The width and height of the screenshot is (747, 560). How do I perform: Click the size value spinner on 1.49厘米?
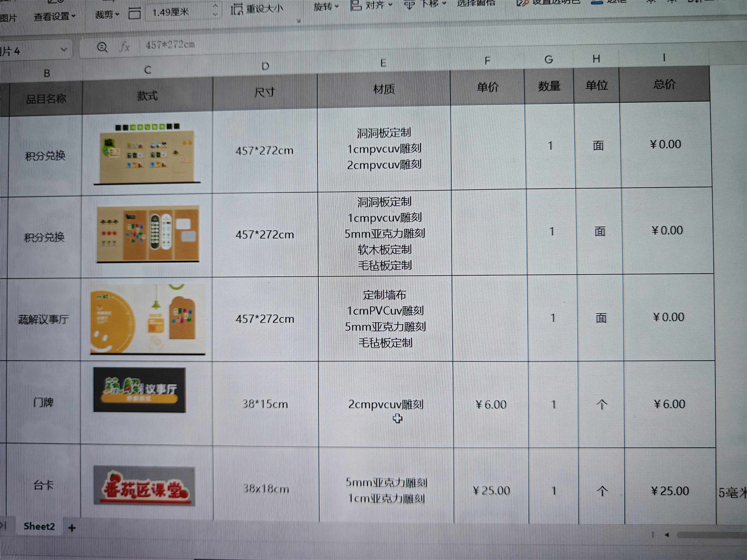click(x=215, y=10)
